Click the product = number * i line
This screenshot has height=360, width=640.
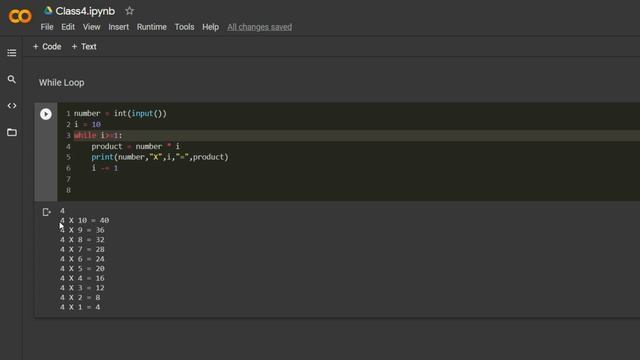pyautogui.click(x=136, y=146)
